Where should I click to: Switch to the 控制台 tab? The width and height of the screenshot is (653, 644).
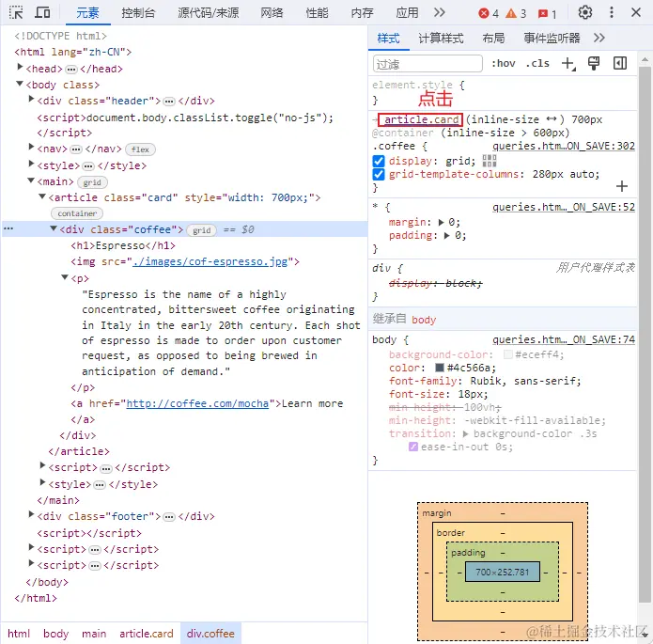coord(138,13)
